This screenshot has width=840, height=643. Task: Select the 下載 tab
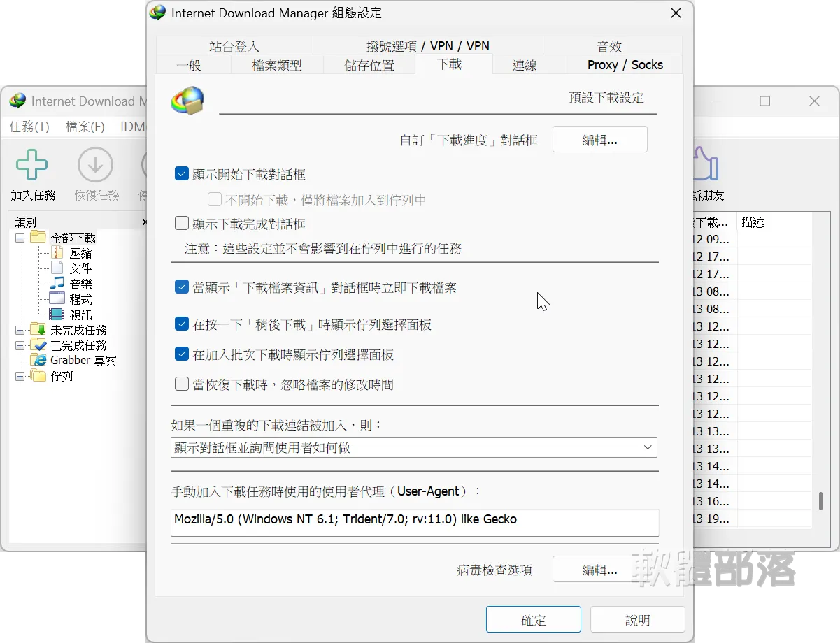[454, 64]
